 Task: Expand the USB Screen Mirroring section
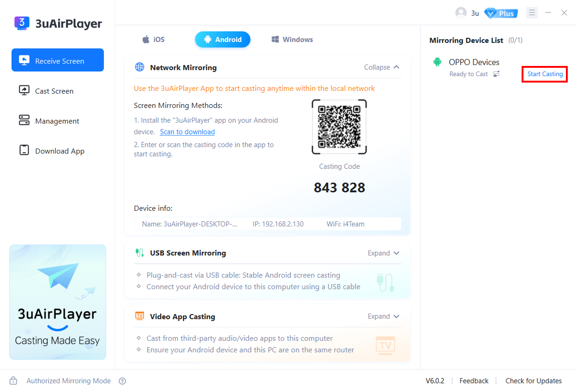click(x=383, y=253)
